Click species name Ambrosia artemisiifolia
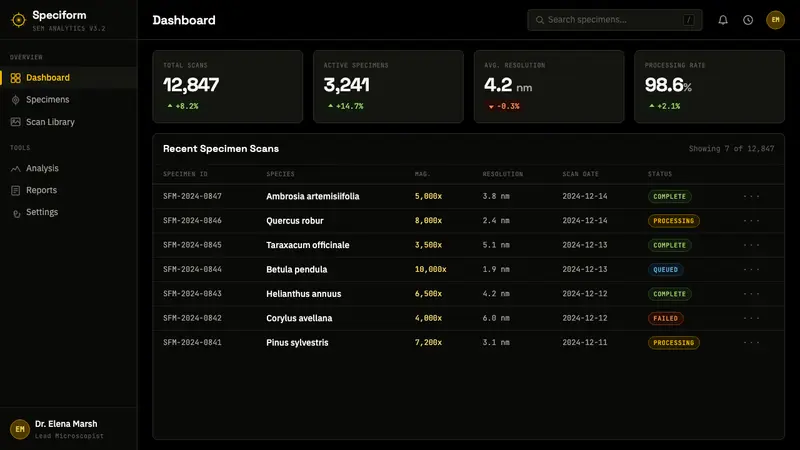Image resolution: width=800 pixels, height=450 pixels. [x=313, y=196]
